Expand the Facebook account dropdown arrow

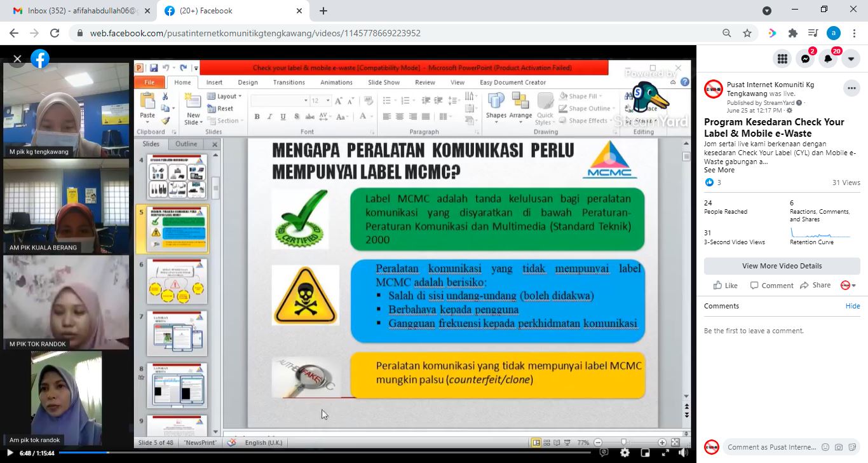click(851, 59)
